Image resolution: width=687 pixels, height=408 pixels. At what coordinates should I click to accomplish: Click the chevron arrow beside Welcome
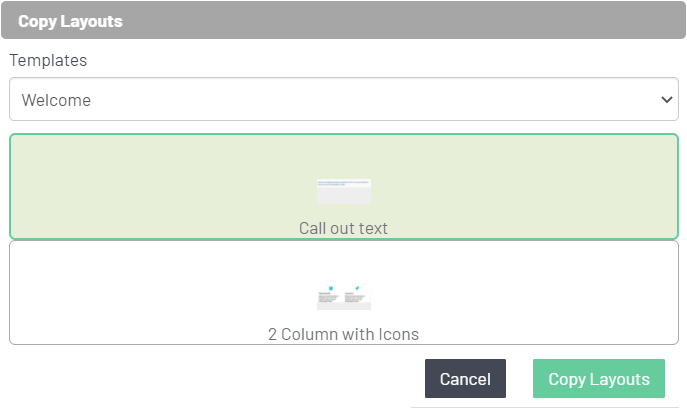tap(667, 100)
